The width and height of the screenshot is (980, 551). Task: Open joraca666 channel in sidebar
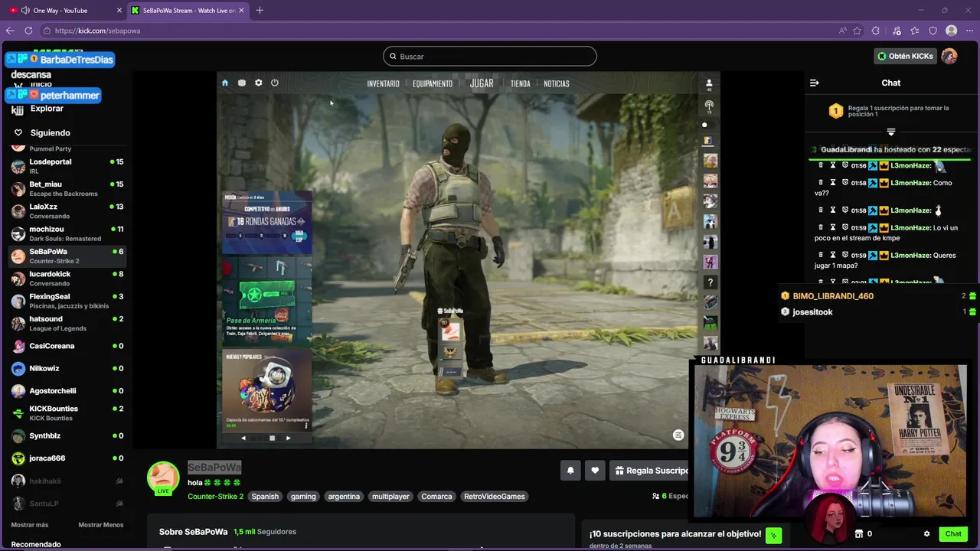click(67, 458)
